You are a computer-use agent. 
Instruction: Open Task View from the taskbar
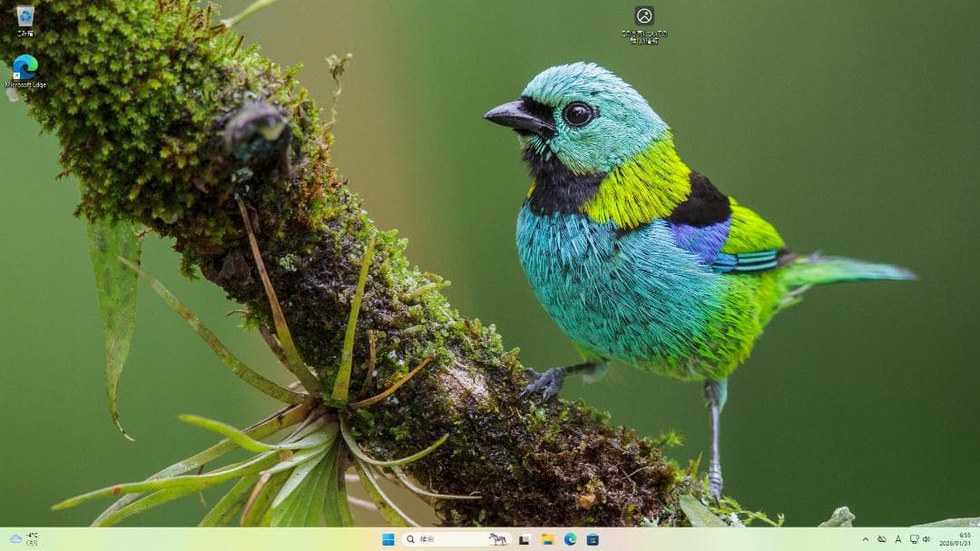point(524,539)
